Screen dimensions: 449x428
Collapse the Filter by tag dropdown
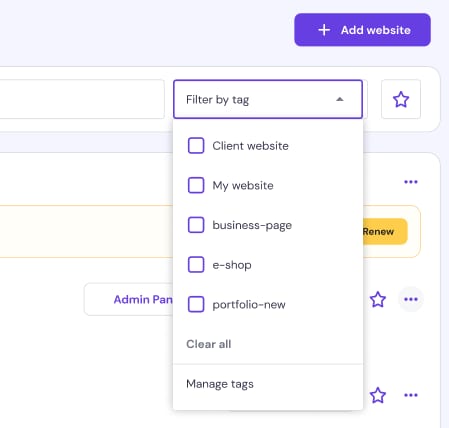[268, 99]
